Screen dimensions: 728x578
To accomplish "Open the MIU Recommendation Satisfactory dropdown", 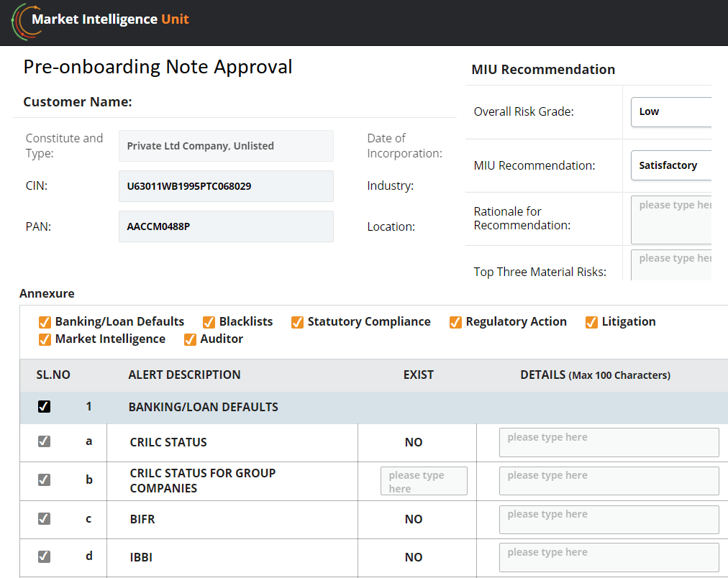I will [670, 165].
